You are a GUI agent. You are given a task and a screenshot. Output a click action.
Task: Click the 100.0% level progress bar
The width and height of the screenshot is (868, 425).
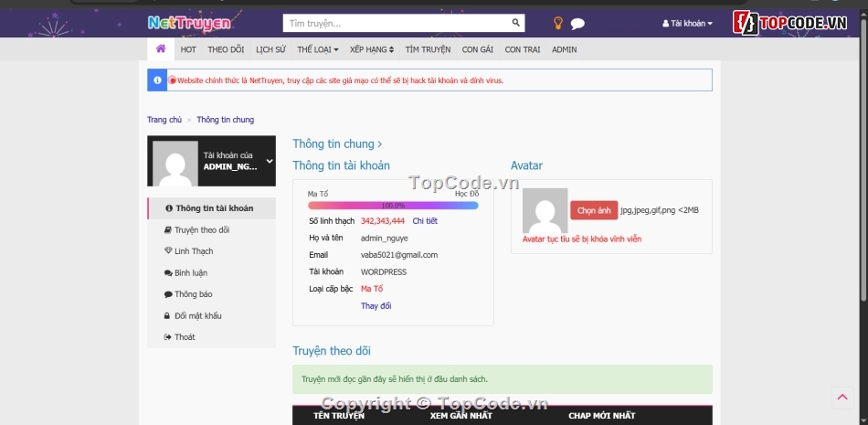coord(393,206)
